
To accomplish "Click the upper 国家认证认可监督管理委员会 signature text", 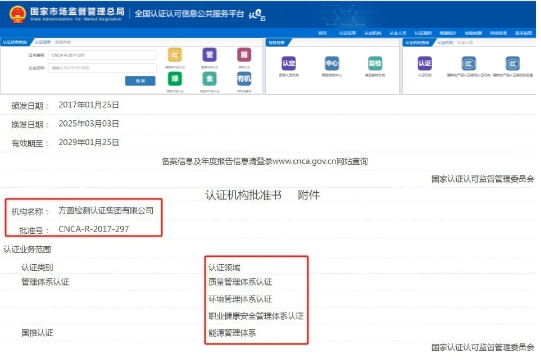I will pos(483,179).
